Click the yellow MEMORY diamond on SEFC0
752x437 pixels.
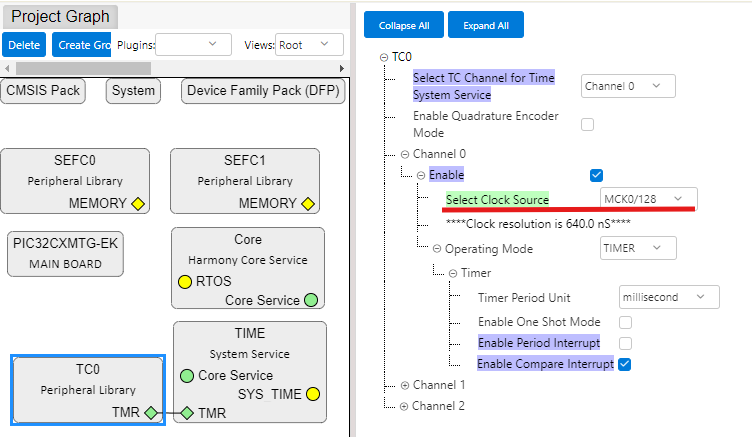[x=138, y=204]
